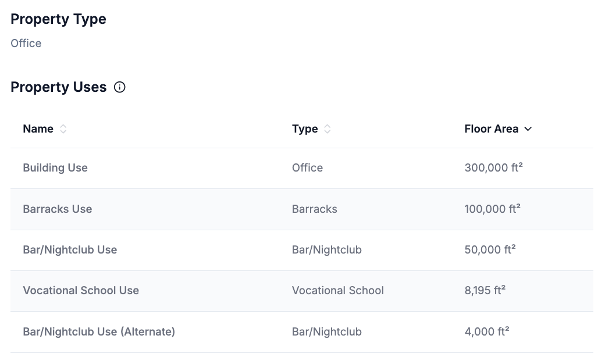The height and width of the screenshot is (364, 605).
Task: Click the 100,000 ft² floor area cell
Action: pos(492,209)
